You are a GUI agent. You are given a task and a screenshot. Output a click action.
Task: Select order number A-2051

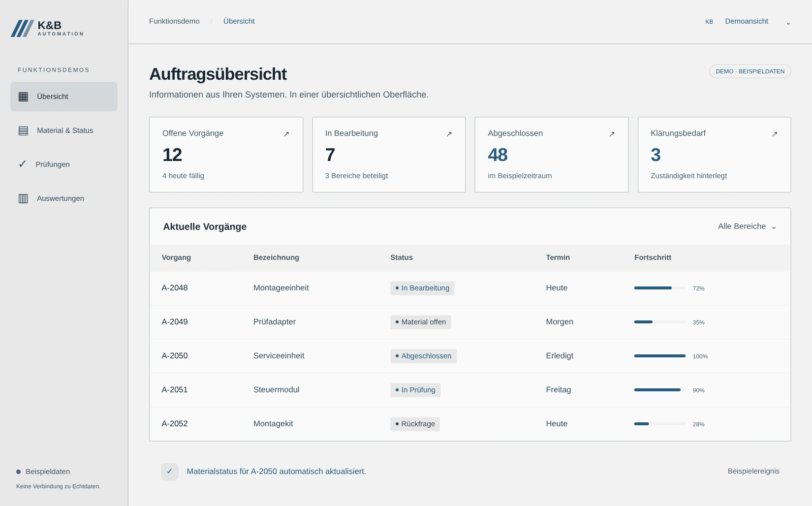point(175,390)
